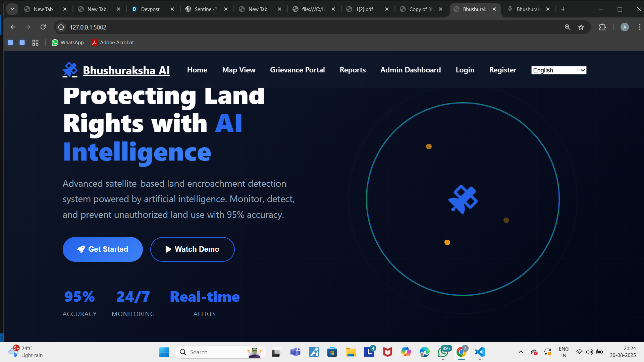
Task: Open the Chrome profile avatar icon
Action: (624, 27)
